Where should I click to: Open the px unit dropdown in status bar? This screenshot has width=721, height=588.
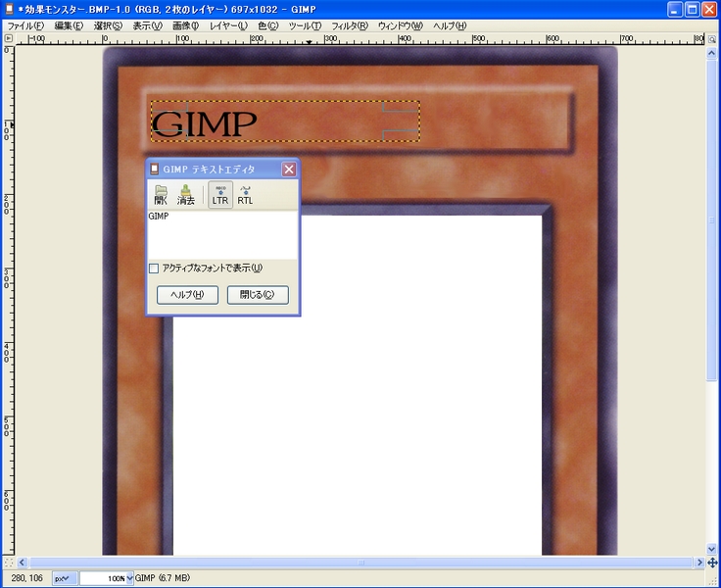[64, 578]
